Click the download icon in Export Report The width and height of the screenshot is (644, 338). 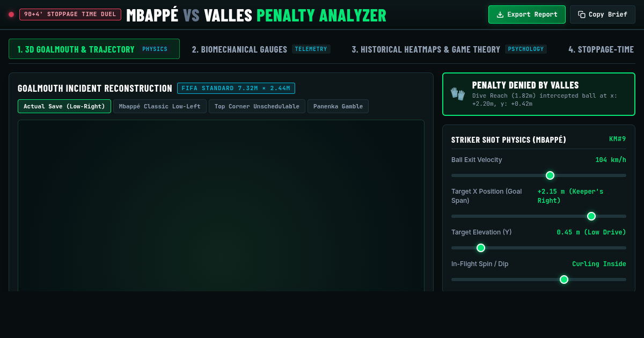click(x=500, y=14)
